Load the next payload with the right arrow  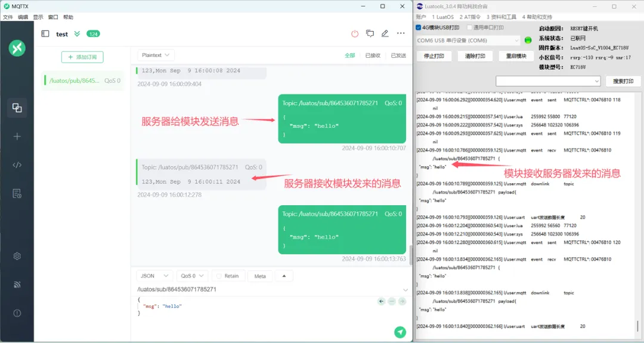(x=402, y=301)
